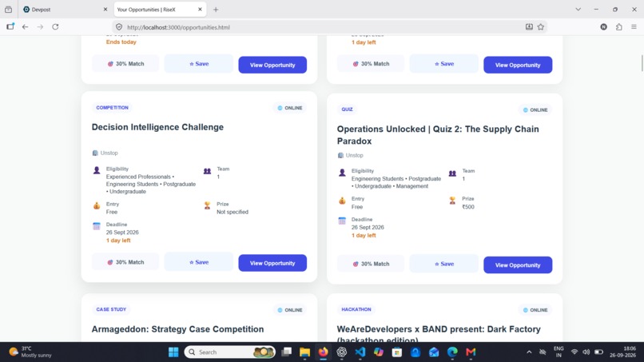Viewport: 644px width, 362px height.
Task: Expand the list all tabs chevron
Action: [578, 10]
